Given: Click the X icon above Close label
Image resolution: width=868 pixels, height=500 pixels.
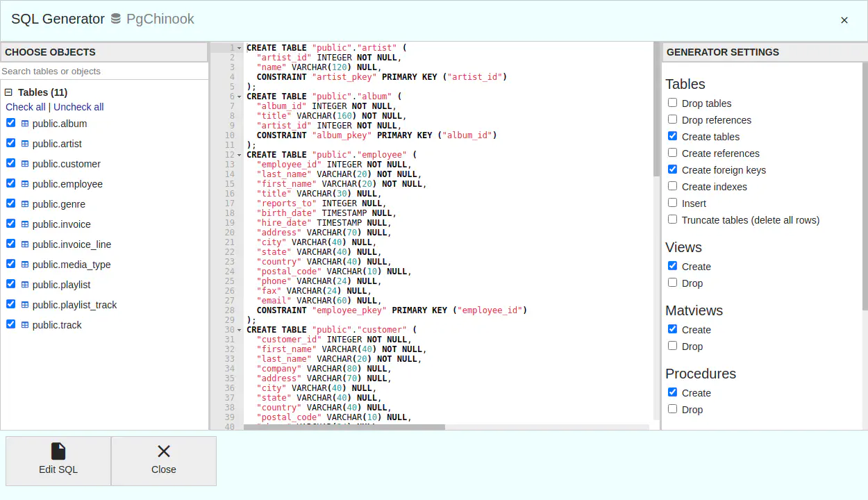Looking at the screenshot, I should point(164,451).
